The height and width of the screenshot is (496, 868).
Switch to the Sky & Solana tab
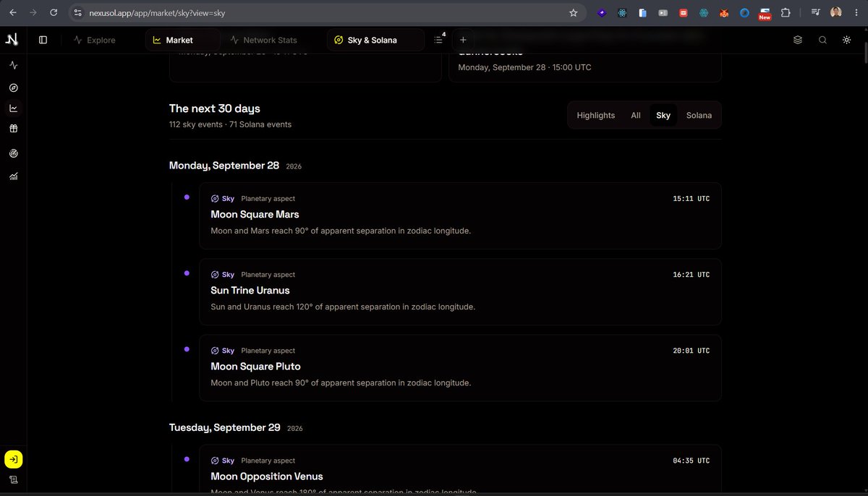click(375, 40)
